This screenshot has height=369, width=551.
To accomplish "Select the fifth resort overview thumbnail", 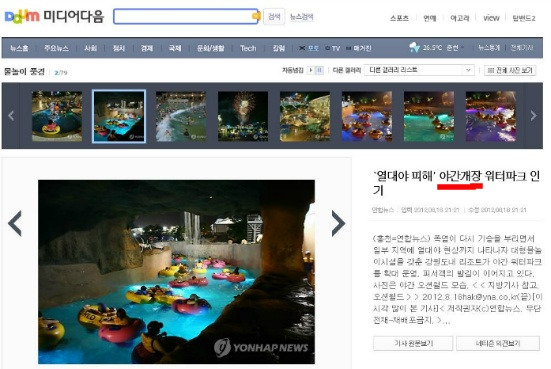I will (x=305, y=116).
